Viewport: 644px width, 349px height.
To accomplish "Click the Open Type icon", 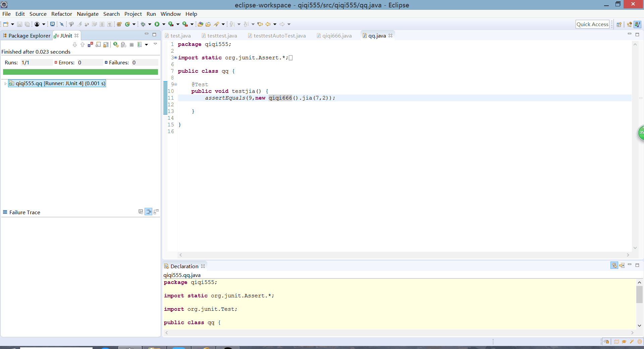I will click(x=201, y=24).
